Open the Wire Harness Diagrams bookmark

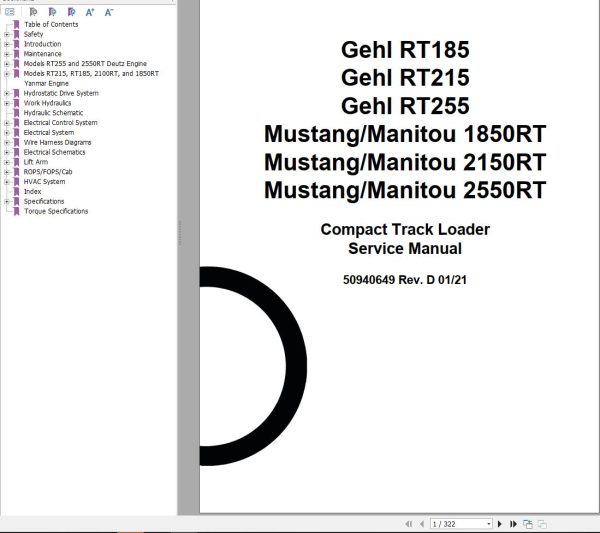coord(57,142)
